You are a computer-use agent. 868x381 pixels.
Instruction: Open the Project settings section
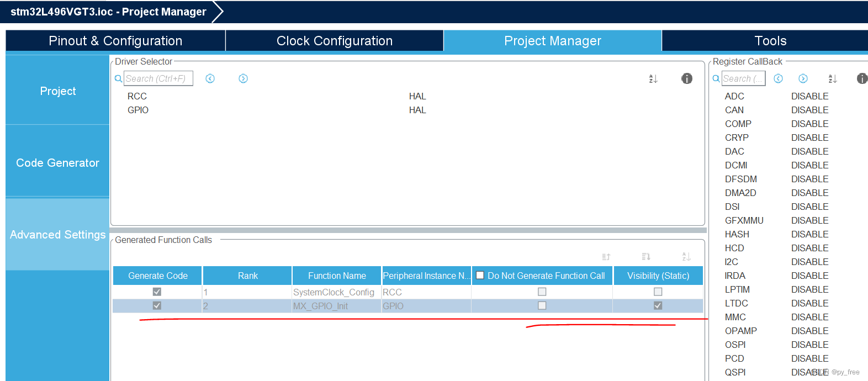point(57,91)
